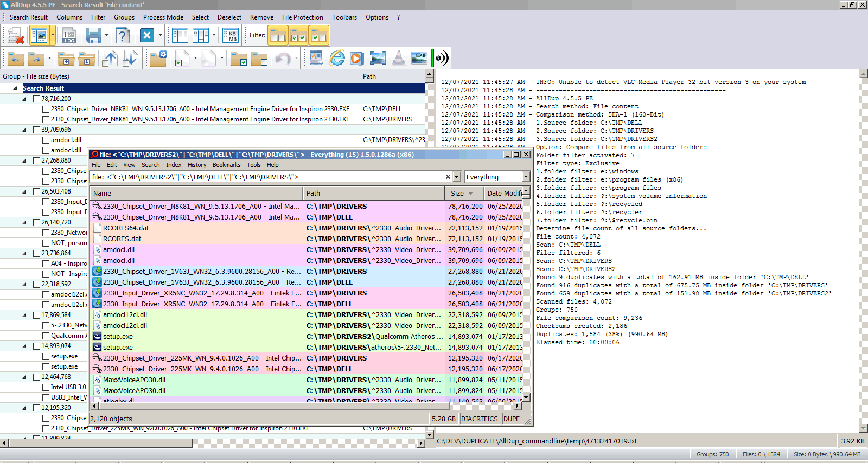
Task: Tick the first amdocl.dll file checkbox
Action: tap(46, 140)
